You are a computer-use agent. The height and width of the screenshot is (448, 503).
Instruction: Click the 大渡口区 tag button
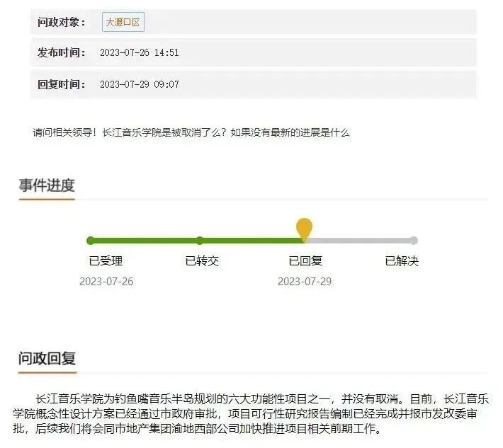(x=123, y=22)
